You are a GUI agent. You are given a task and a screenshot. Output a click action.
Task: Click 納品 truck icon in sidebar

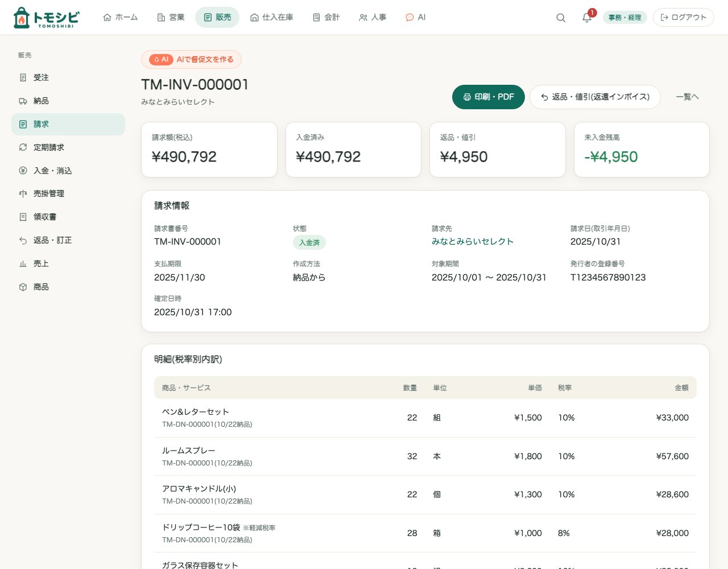[23, 101]
